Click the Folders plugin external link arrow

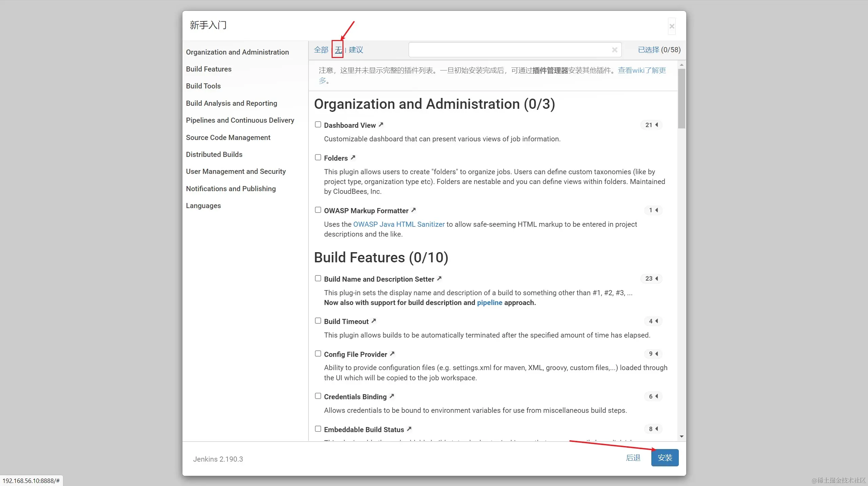(353, 158)
